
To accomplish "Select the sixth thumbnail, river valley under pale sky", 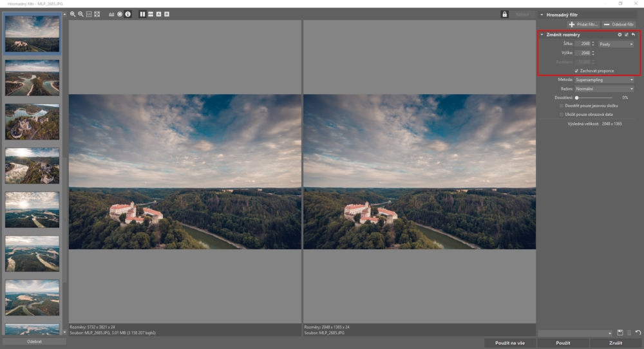I will click(32, 253).
